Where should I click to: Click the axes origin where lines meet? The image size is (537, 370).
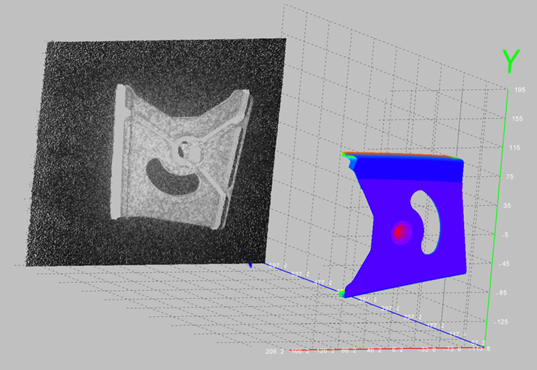pyautogui.click(x=484, y=347)
